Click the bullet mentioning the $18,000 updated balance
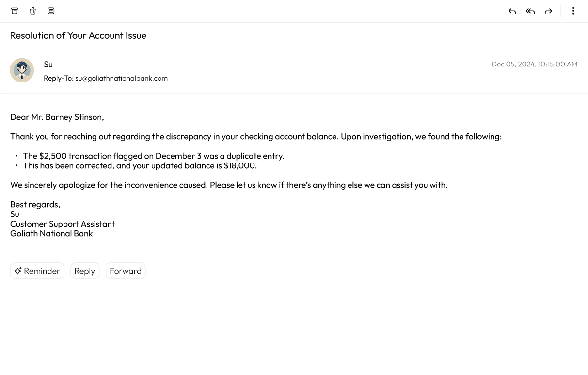588x375 pixels. (140, 165)
